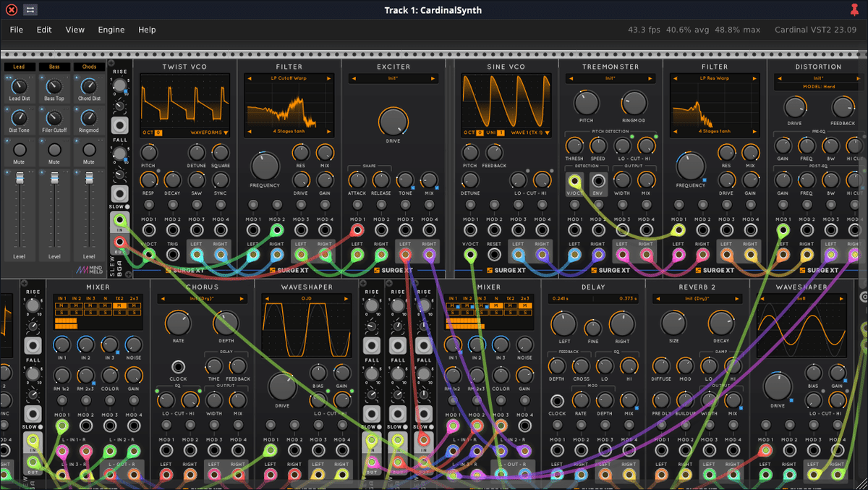
Task: Click the Treemonster ENV output jack
Action: coord(598,181)
